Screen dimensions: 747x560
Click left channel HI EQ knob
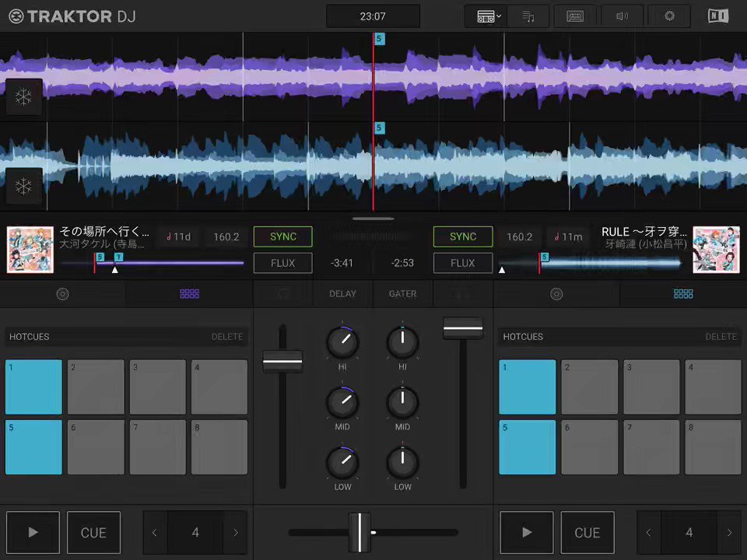342,342
